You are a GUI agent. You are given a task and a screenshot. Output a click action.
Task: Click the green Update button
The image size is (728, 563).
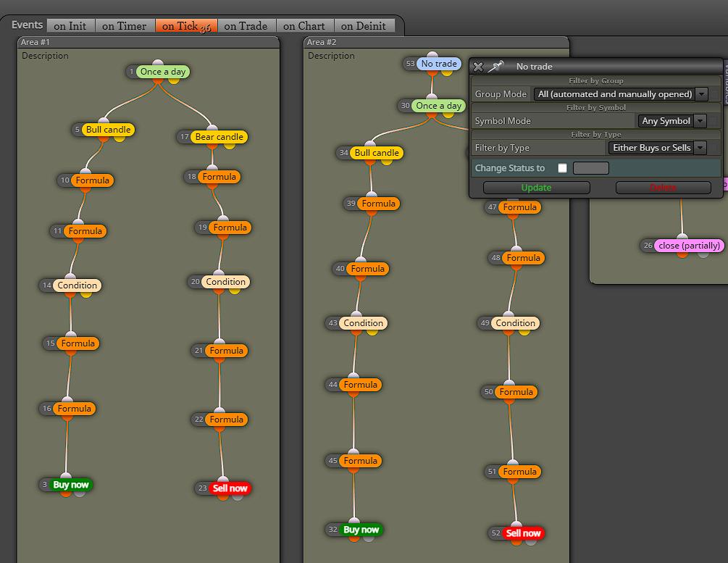(x=536, y=188)
